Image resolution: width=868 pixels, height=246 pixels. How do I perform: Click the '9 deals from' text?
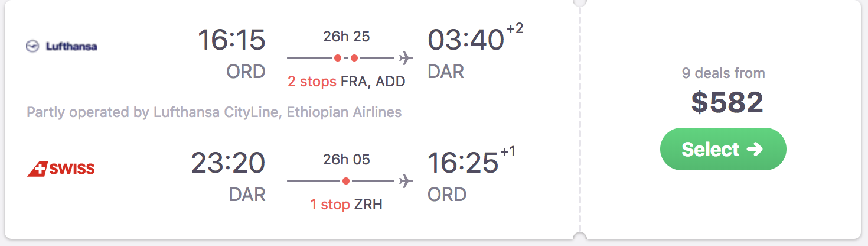coord(723,73)
